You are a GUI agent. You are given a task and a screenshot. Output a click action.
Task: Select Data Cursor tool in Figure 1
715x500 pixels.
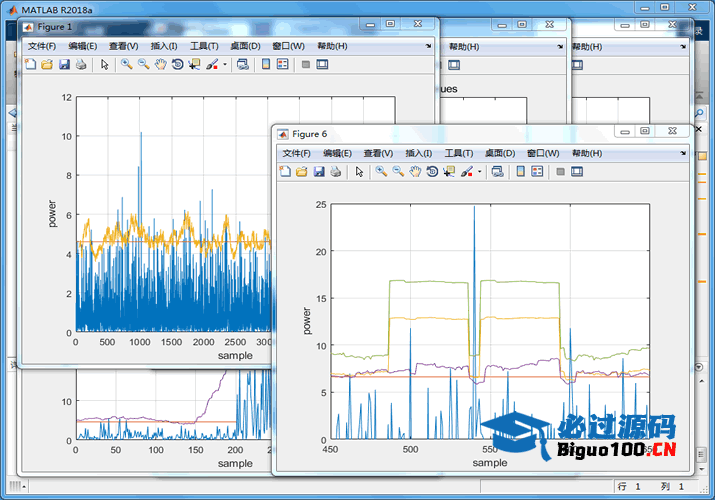195,64
